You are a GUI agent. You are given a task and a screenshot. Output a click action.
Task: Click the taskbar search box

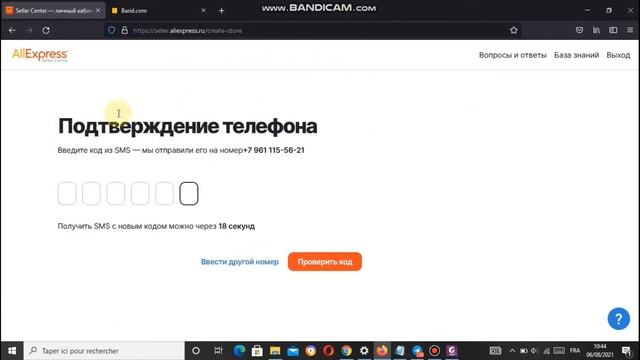(x=104, y=351)
